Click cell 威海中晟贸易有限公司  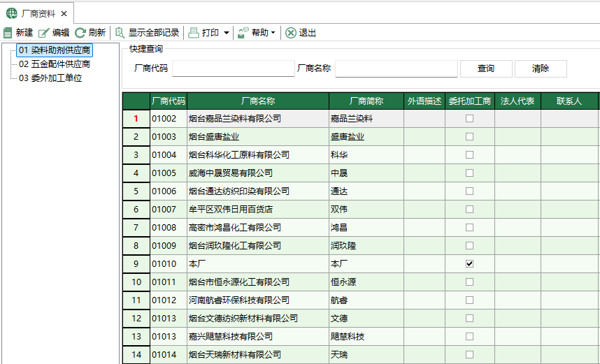(x=258, y=173)
